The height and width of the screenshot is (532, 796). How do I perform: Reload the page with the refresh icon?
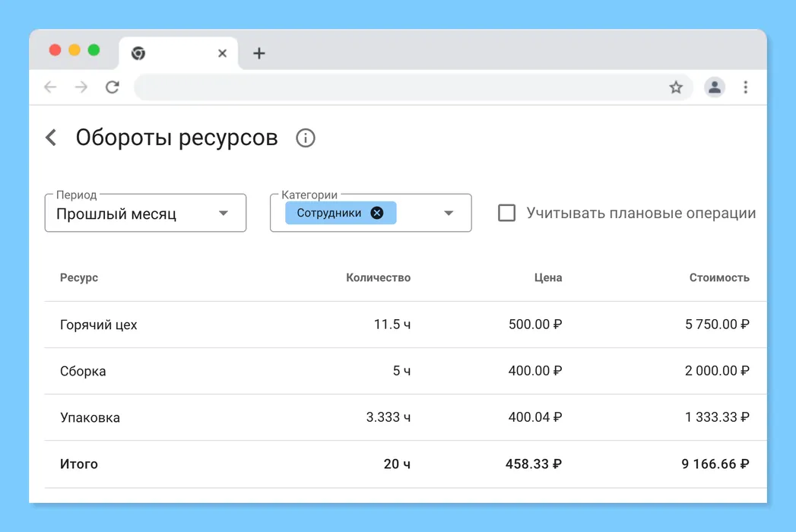point(113,87)
